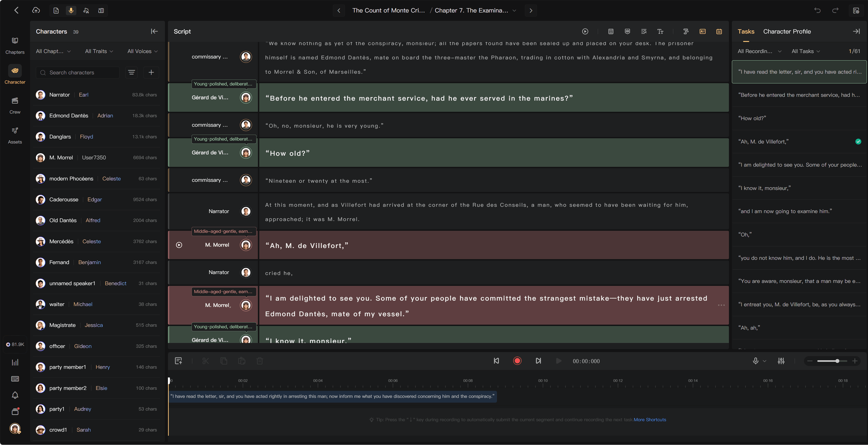Open the Assets sidebar section

[x=15, y=136]
